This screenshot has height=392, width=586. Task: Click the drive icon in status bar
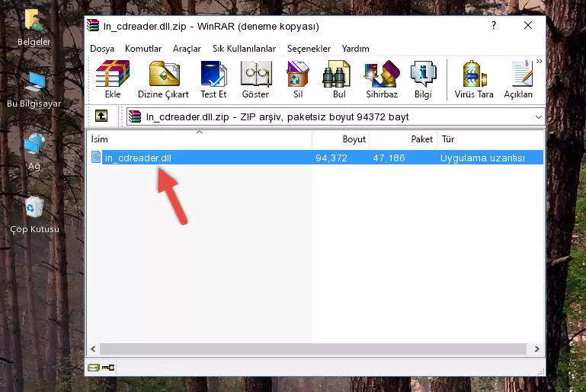94,368
